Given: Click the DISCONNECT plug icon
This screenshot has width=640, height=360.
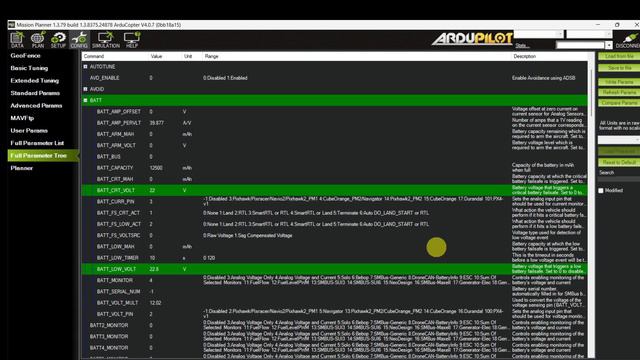Looking at the screenshot, I should pyautogui.click(x=629, y=40).
